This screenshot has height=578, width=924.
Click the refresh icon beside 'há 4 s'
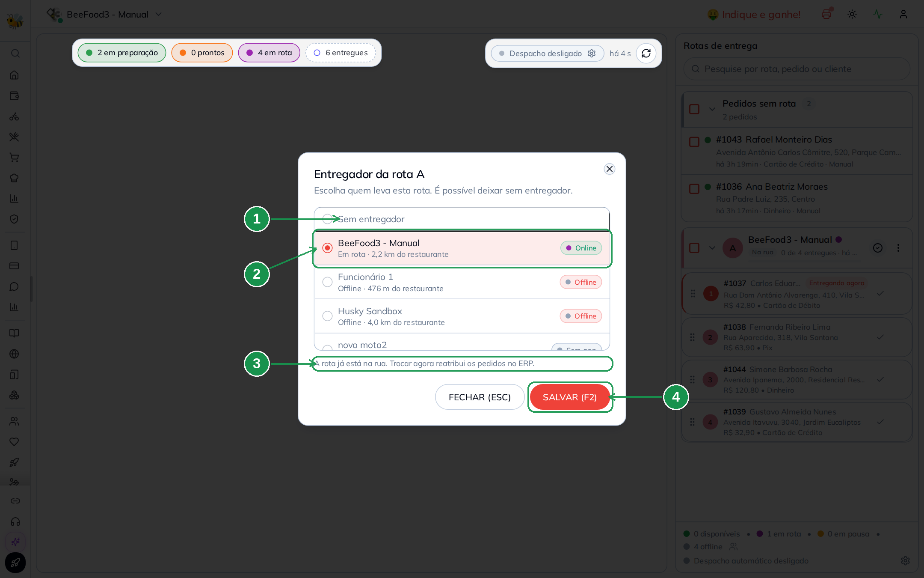pyautogui.click(x=646, y=53)
